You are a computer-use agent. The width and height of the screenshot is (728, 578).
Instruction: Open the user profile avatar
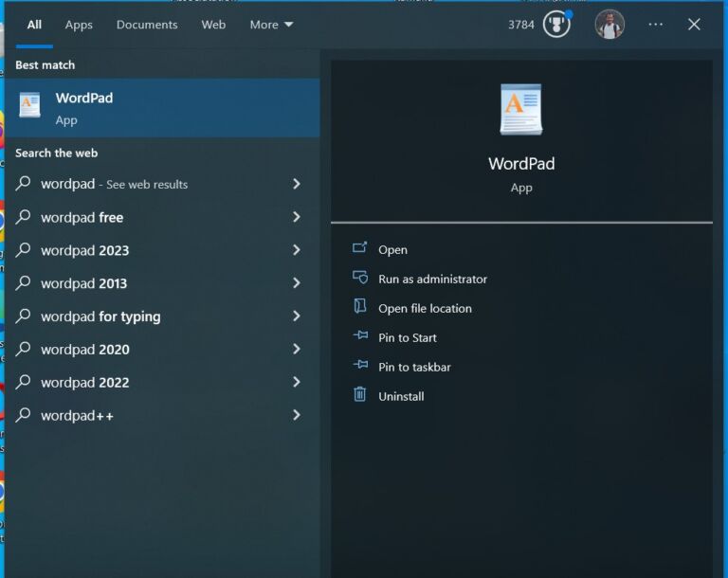(610, 25)
